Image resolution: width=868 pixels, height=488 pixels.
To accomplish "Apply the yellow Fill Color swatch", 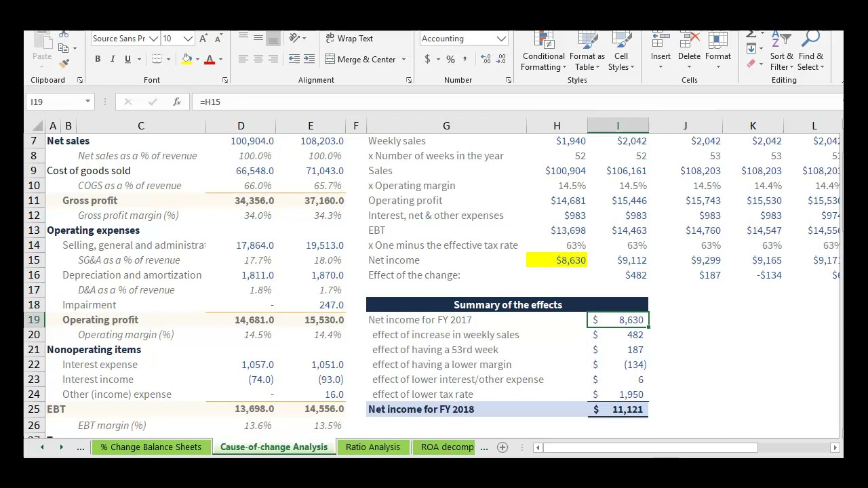I will pyautogui.click(x=187, y=60).
